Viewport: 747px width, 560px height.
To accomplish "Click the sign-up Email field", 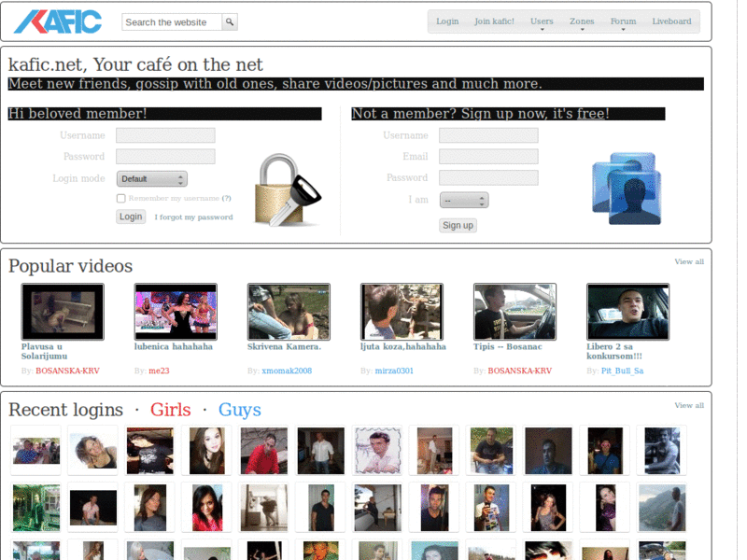I will [488, 156].
